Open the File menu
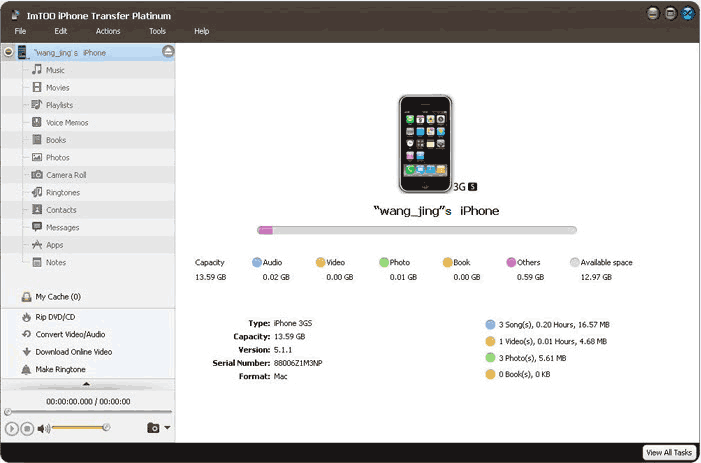Viewport: 701px width, 463px height. pos(20,31)
